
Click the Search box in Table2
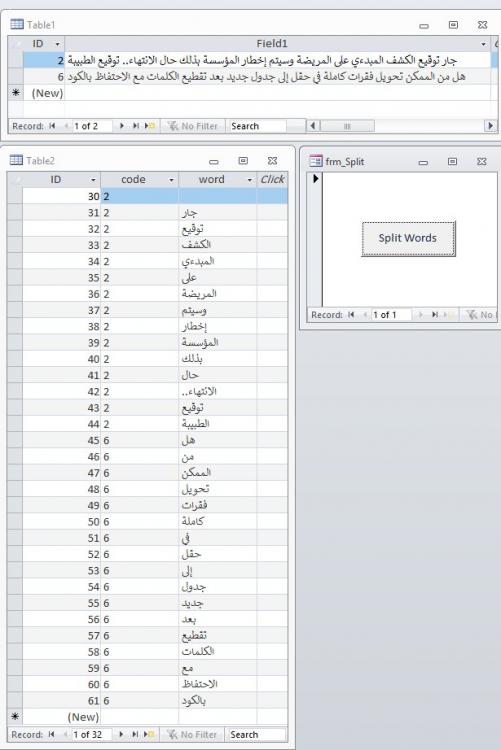(x=257, y=734)
